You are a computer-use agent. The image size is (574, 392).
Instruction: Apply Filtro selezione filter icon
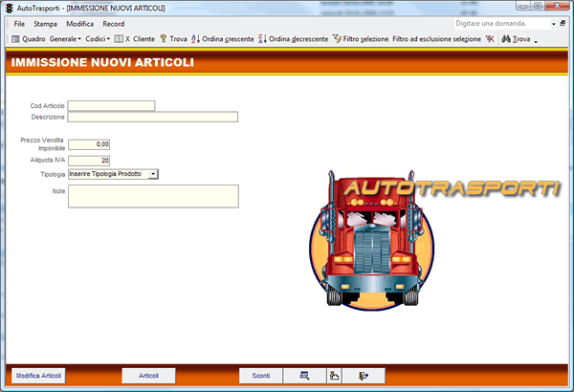pyautogui.click(x=337, y=39)
